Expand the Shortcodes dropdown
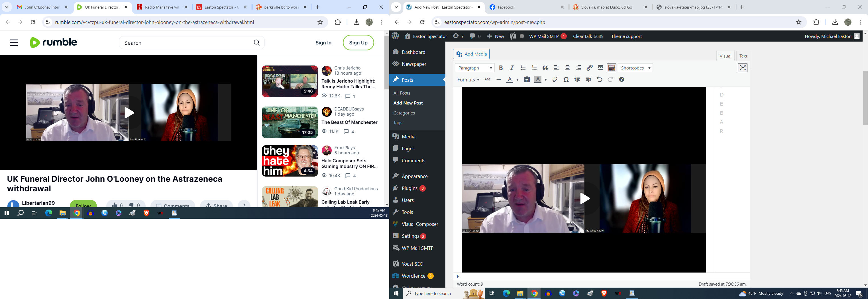868x299 pixels. point(635,68)
